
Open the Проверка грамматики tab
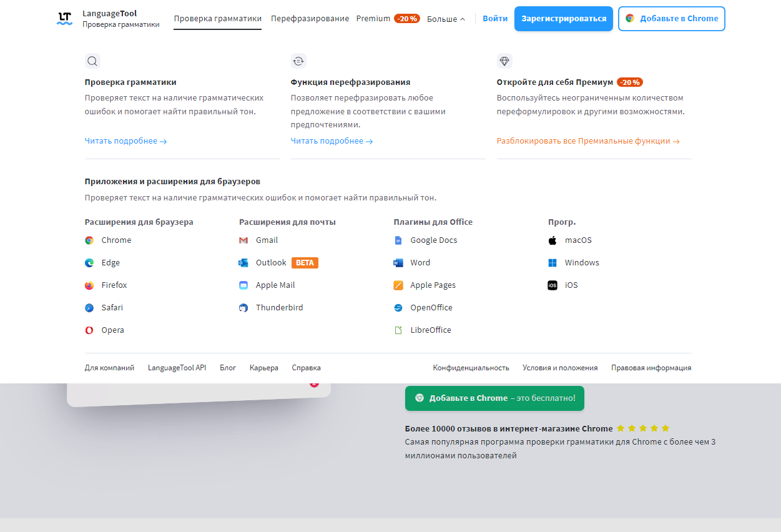click(x=218, y=19)
